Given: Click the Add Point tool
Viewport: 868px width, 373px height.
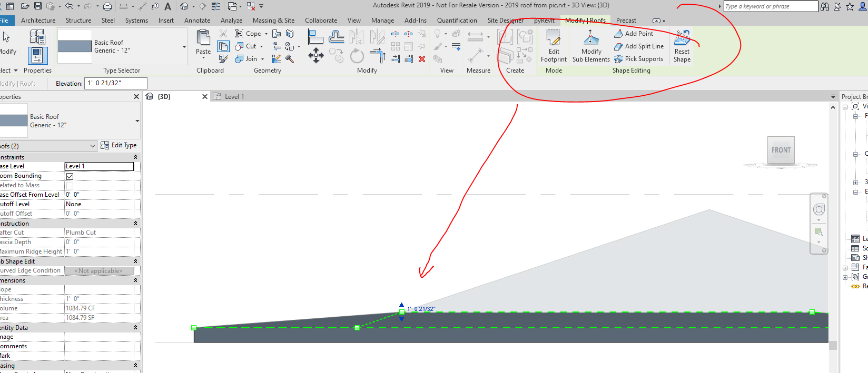Looking at the screenshot, I should click(x=634, y=34).
